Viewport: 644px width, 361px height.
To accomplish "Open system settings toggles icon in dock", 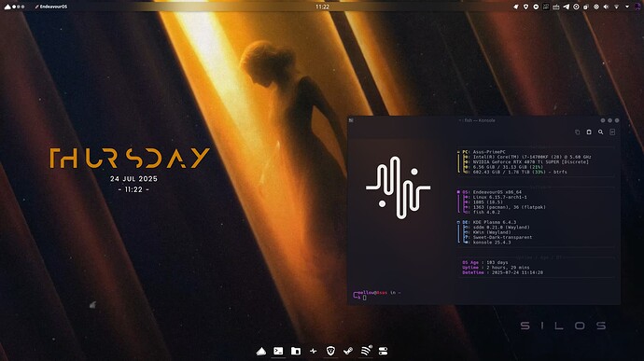I will coord(383,351).
